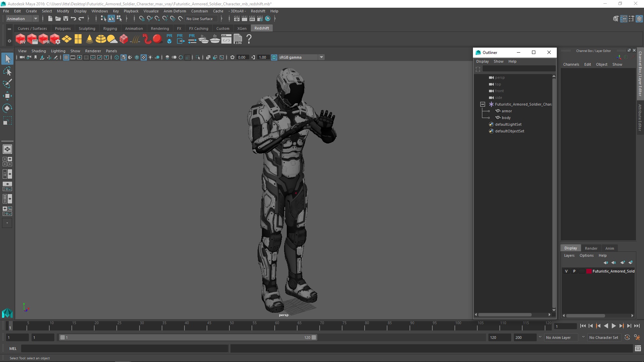Screen dimensions: 644x362
Task: Click the red layer color swatch
Action: coord(589,271)
